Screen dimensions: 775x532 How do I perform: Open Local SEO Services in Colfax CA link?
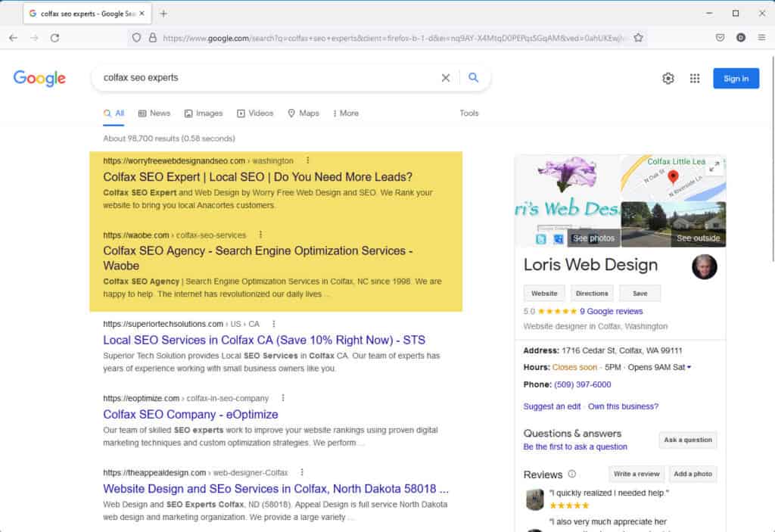(264, 341)
